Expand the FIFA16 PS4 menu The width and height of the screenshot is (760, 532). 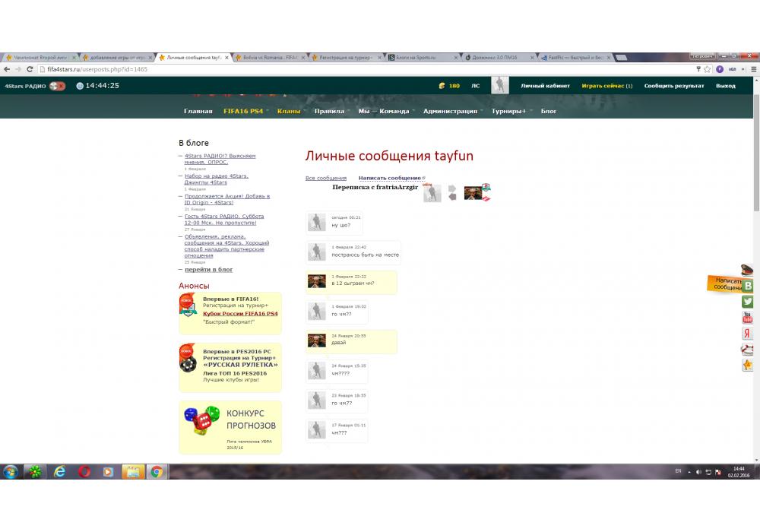click(x=243, y=111)
